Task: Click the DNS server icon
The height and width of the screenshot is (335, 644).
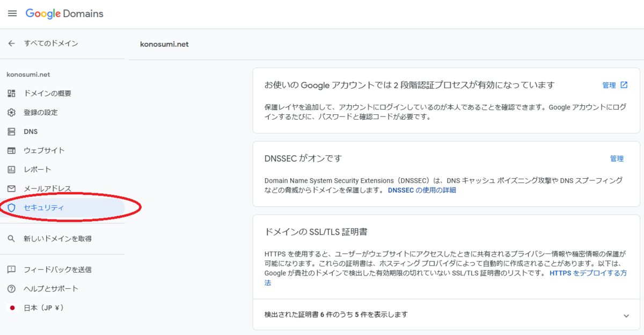Action: pos(12,132)
